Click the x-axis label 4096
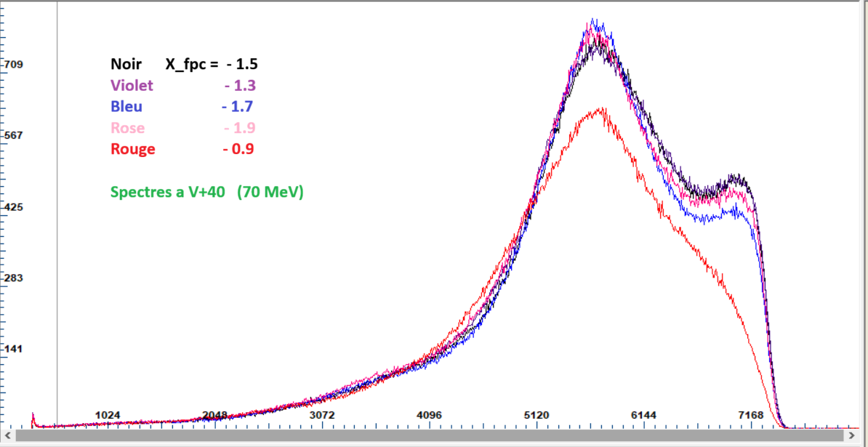Screen dimensions: 868x447 [429, 415]
